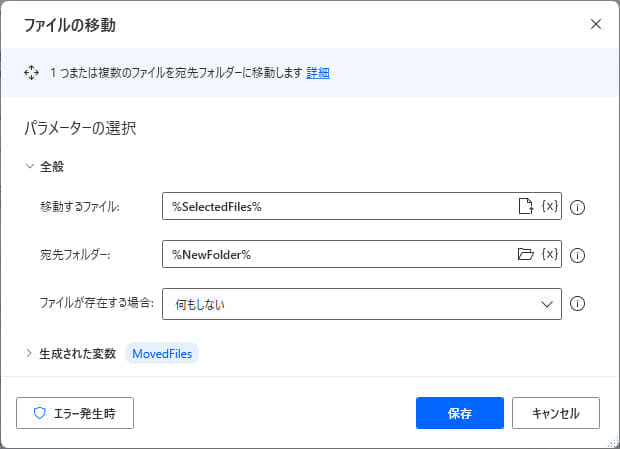
Task: Click the move-arrows icon beside the description
Action: point(31,73)
